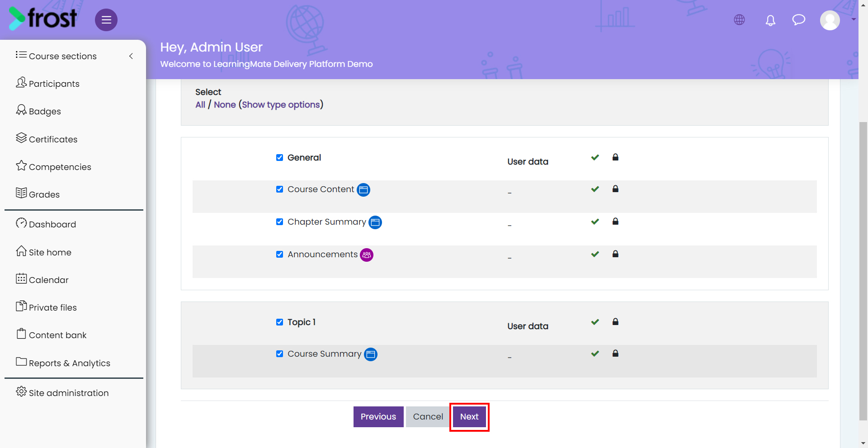Image resolution: width=868 pixels, height=448 pixels.
Task: Click the admin user avatar
Action: click(x=830, y=20)
